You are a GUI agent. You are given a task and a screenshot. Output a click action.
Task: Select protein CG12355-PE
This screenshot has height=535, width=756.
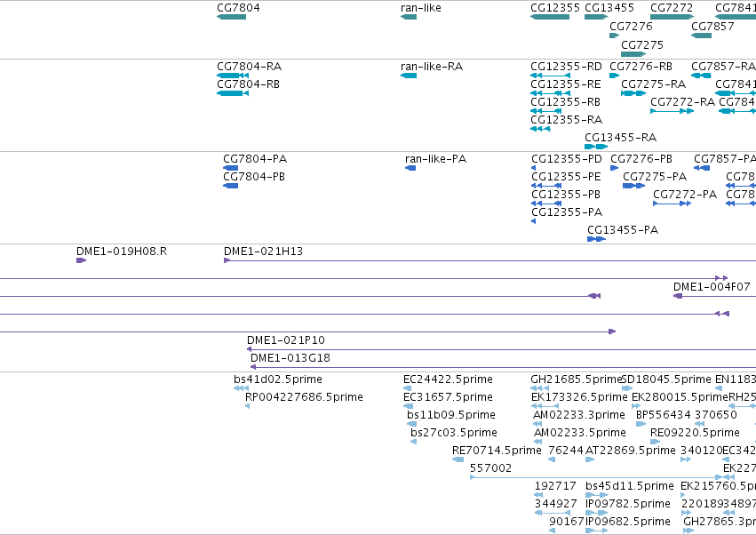coord(546,186)
